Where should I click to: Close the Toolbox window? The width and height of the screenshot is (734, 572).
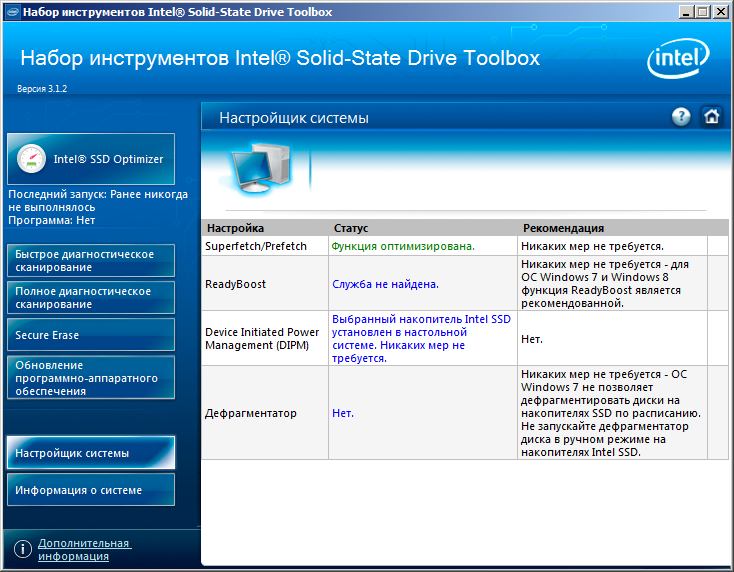pos(720,12)
